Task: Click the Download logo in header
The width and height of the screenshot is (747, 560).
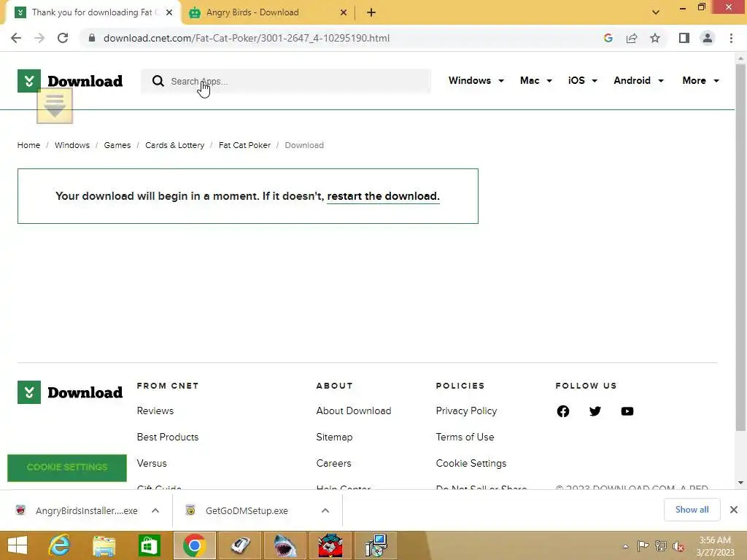Action: tap(70, 81)
